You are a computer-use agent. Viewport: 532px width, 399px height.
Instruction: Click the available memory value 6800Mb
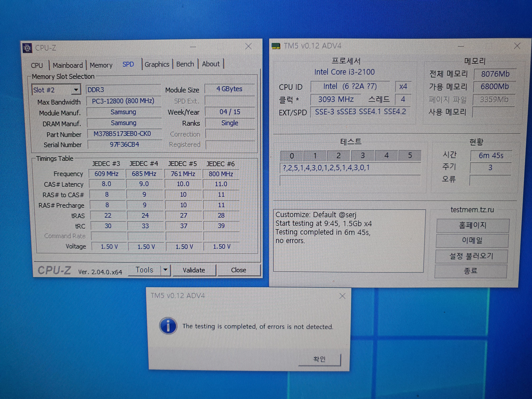495,87
